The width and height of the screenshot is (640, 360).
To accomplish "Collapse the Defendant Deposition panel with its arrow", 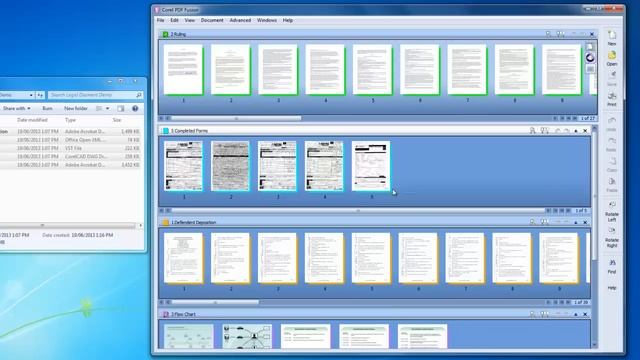I will (x=576, y=223).
